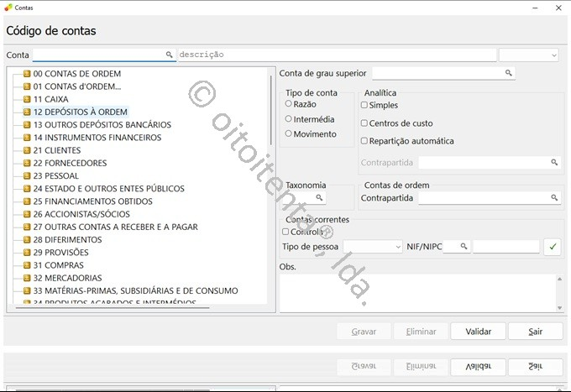Click folder icon of 00 CONTAS DE ORDEM

tap(27, 74)
